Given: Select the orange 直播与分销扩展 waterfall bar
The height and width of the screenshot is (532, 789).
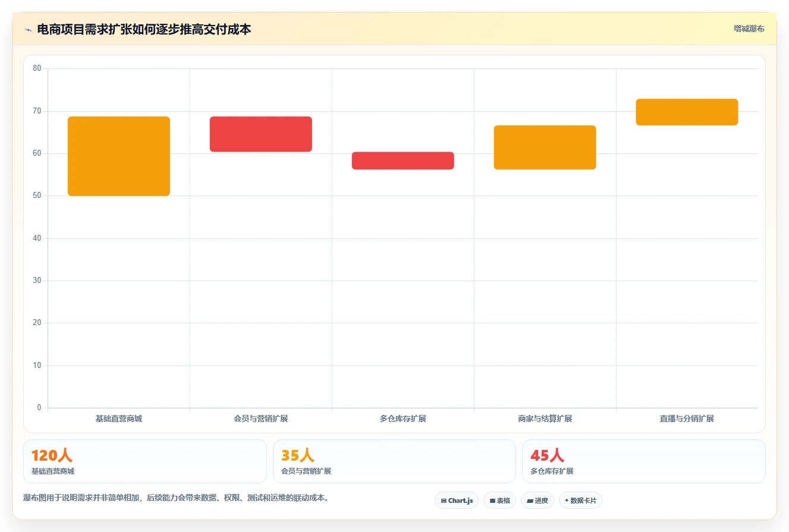Looking at the screenshot, I should coord(687,112).
